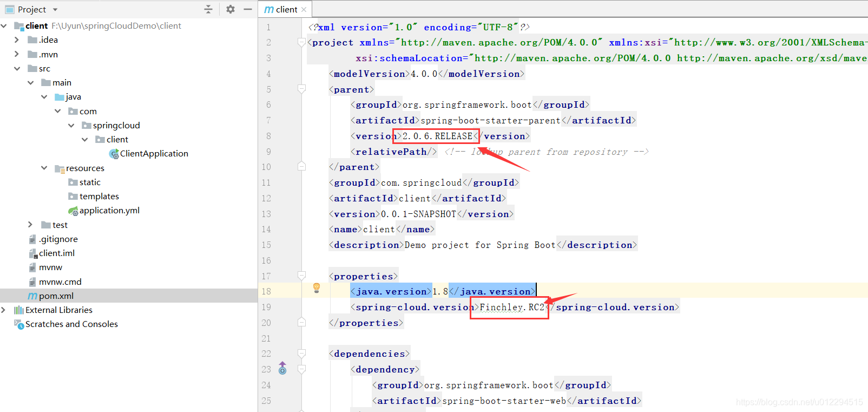Fold the project tag on line 2
Viewport: 868px width, 412px height.
(302, 42)
